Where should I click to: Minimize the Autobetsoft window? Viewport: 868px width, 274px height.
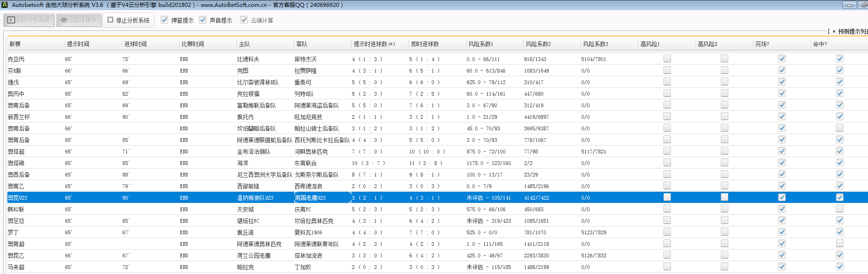[x=849, y=5]
